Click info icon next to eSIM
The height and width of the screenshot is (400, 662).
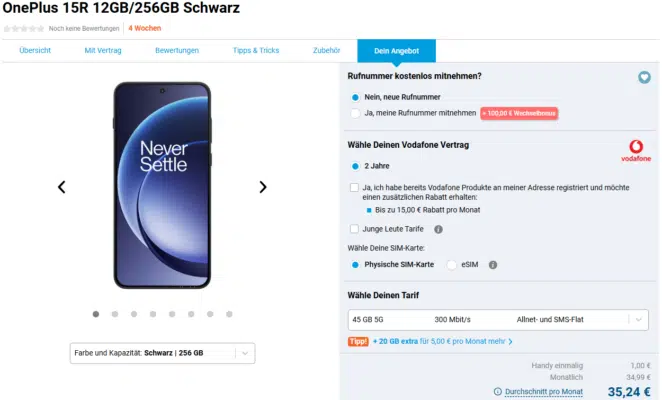pyautogui.click(x=493, y=265)
